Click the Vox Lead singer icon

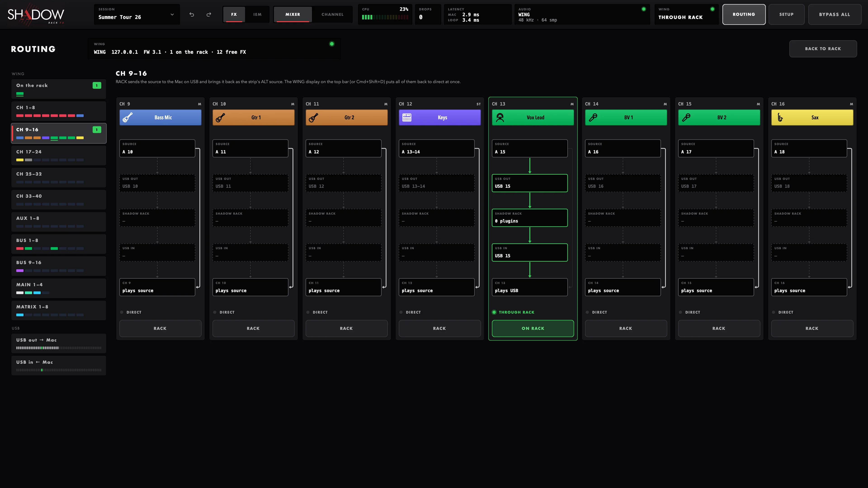500,117
